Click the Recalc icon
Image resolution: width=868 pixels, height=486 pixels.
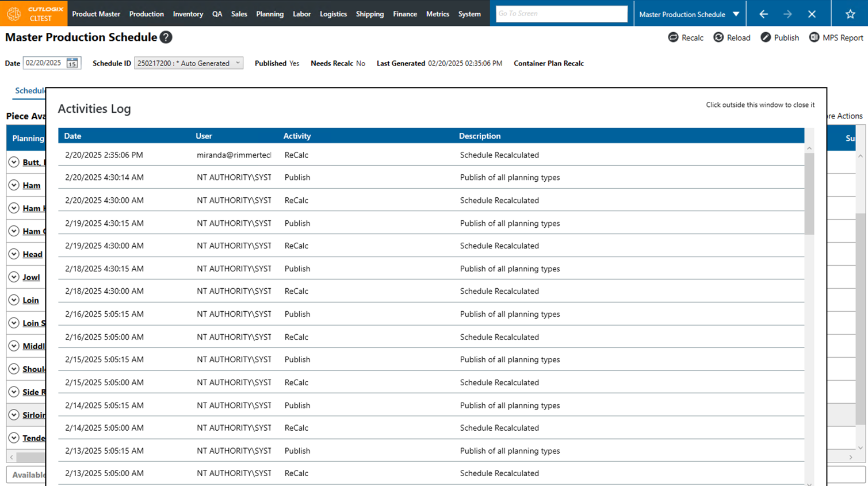coord(673,37)
